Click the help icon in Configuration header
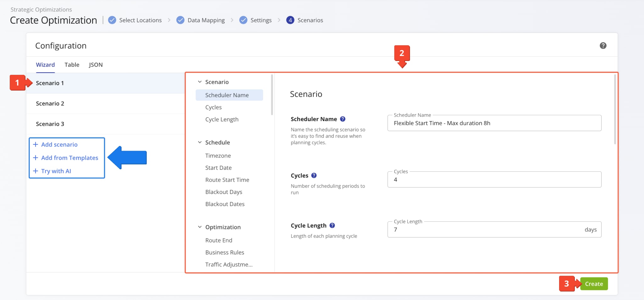Viewport: 644px width, 300px height. point(603,46)
